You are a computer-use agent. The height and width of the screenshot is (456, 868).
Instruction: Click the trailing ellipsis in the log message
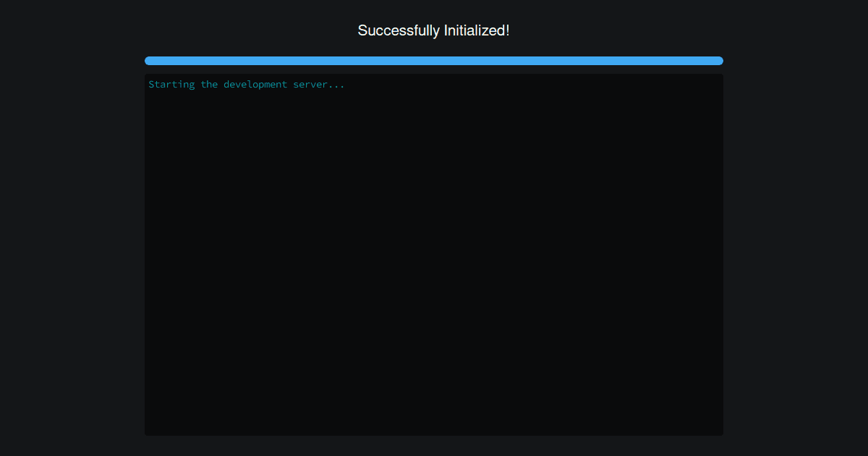click(336, 84)
